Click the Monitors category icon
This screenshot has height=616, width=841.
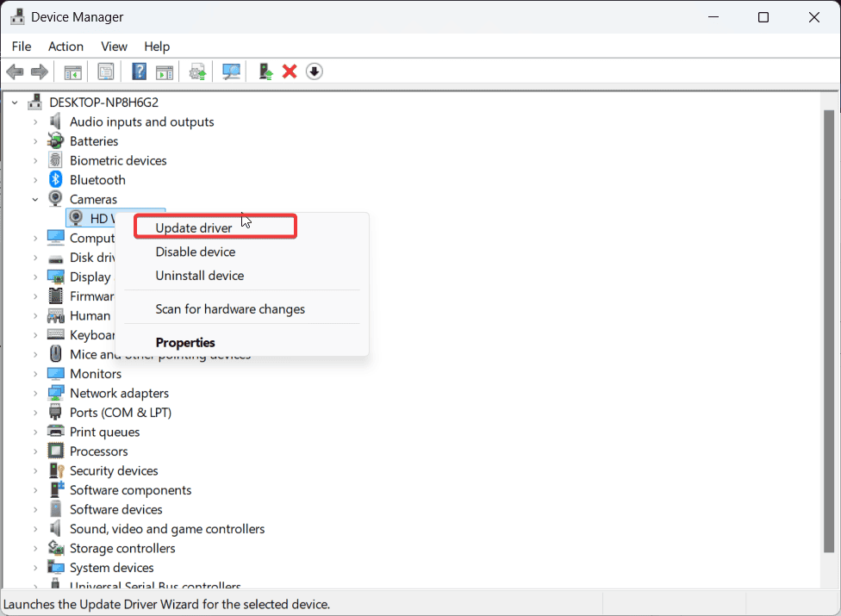point(56,374)
